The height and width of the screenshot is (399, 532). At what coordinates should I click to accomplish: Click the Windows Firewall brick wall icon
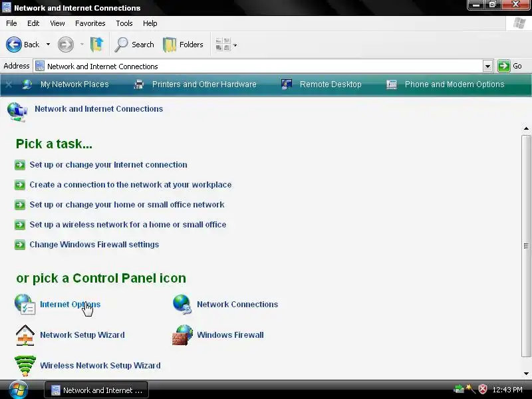point(182,335)
